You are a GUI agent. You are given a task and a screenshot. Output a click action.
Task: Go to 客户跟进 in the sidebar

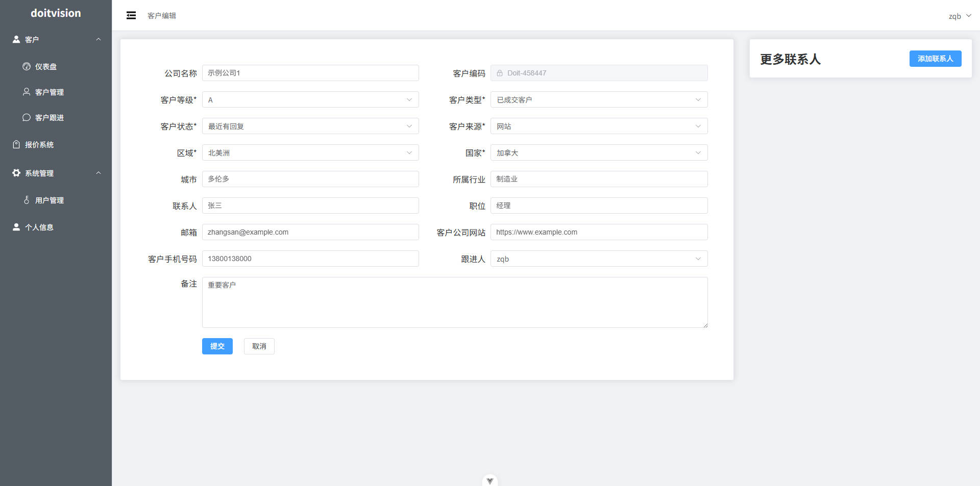(x=56, y=117)
